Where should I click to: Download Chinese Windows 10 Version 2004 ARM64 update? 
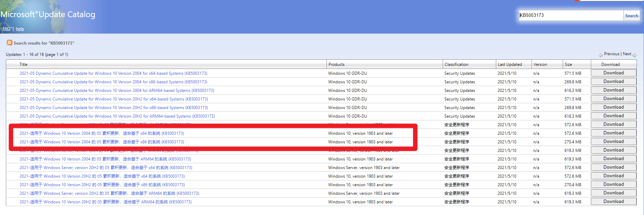click(x=613, y=159)
